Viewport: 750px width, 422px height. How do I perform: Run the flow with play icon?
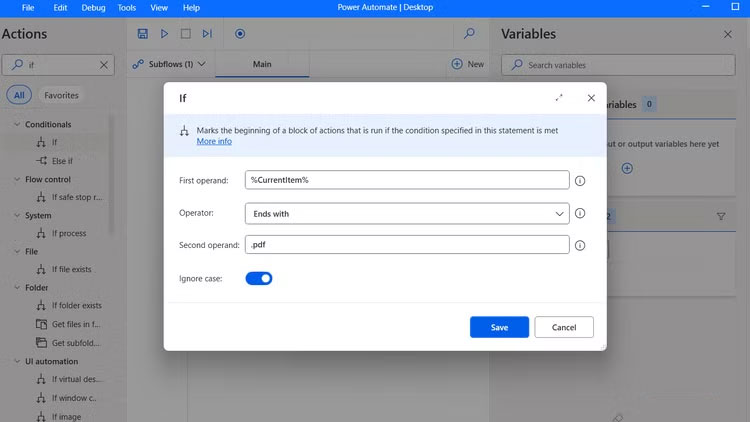[165, 33]
